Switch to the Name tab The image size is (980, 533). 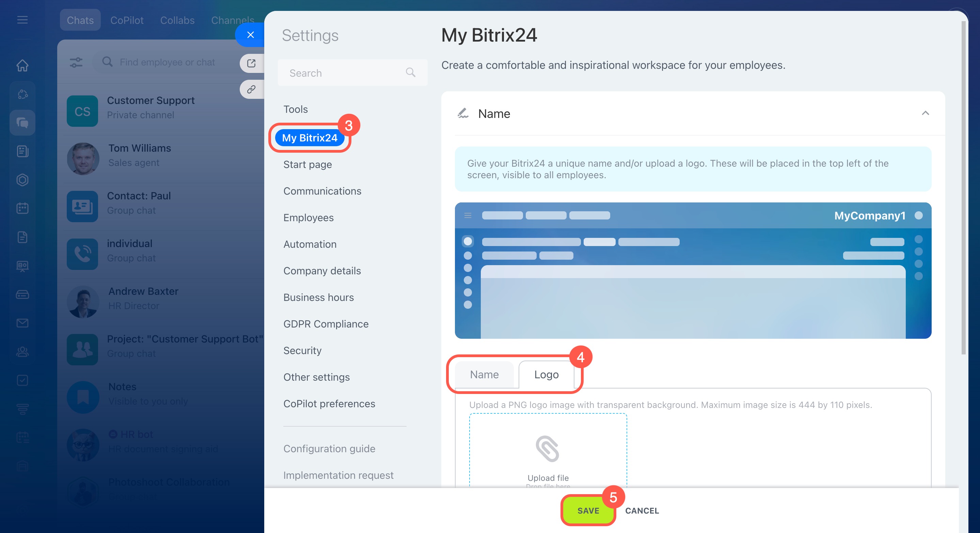(x=484, y=375)
